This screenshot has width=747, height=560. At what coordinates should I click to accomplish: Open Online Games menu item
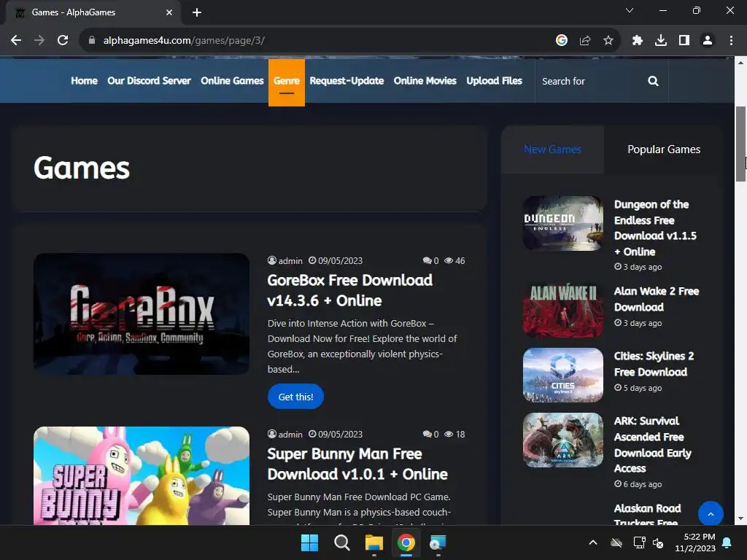click(232, 81)
